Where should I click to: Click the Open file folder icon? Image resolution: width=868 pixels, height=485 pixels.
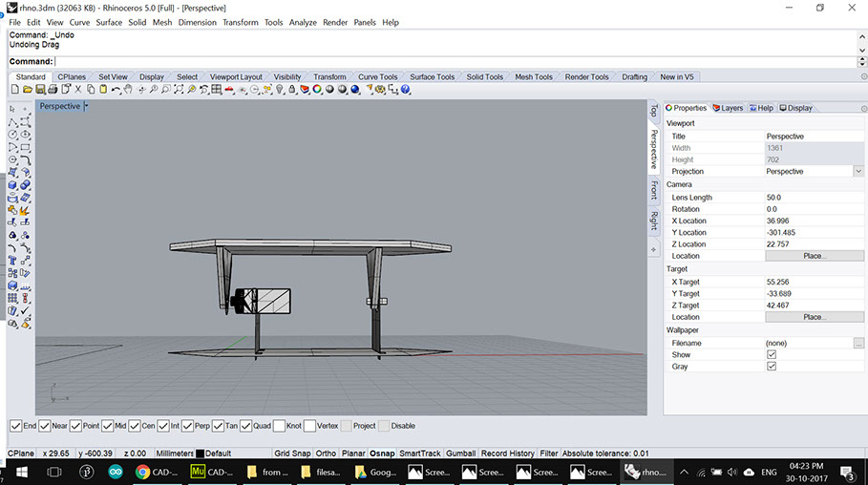[29, 90]
